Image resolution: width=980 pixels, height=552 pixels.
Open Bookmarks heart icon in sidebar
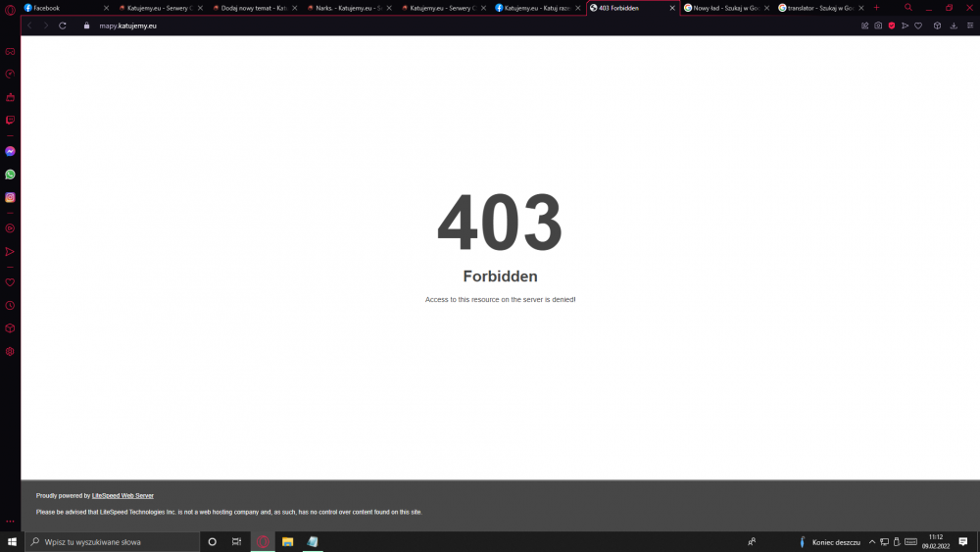[x=10, y=282]
